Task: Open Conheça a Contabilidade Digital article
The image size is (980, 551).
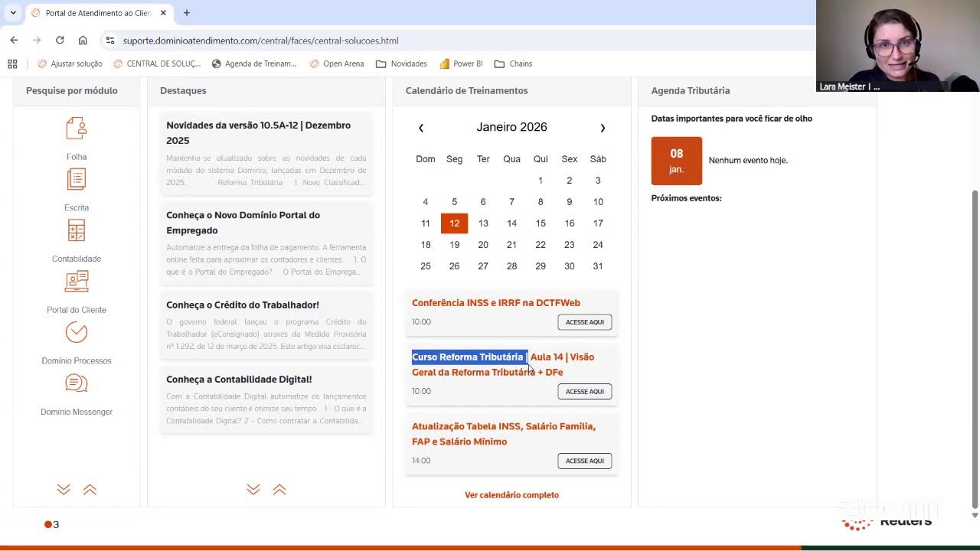Action: pyautogui.click(x=239, y=379)
